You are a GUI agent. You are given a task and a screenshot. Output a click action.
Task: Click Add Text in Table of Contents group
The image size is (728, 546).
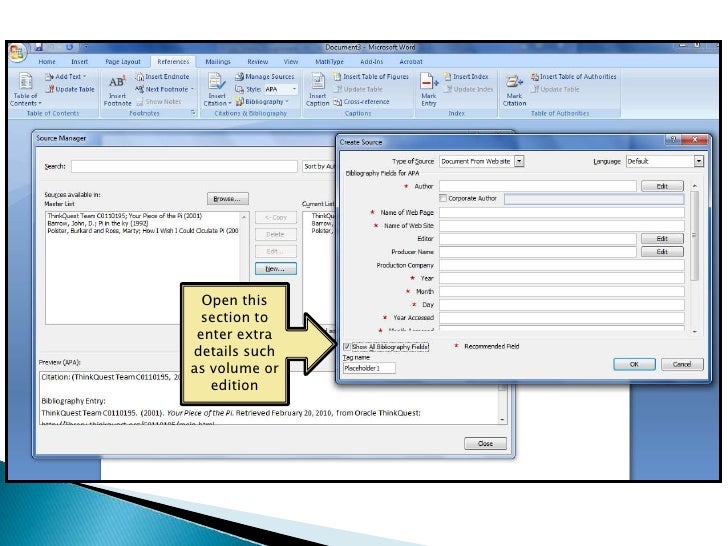pyautogui.click(x=65, y=77)
